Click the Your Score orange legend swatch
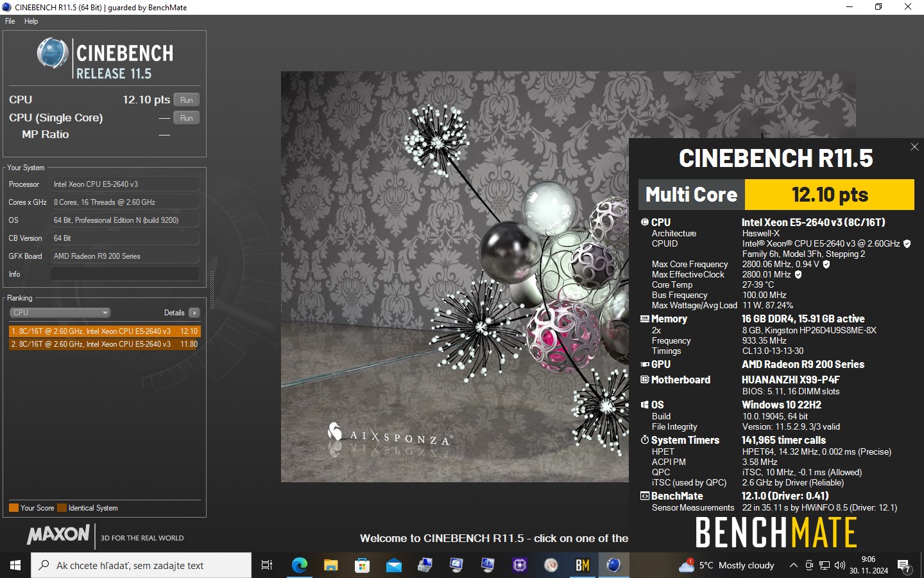The width and height of the screenshot is (924, 578). [x=13, y=508]
